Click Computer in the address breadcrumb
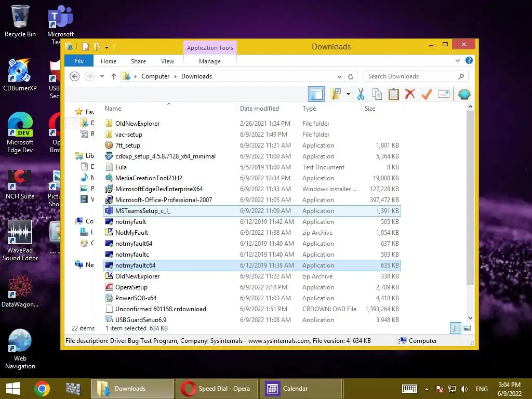This screenshot has width=532, height=399. [x=155, y=76]
